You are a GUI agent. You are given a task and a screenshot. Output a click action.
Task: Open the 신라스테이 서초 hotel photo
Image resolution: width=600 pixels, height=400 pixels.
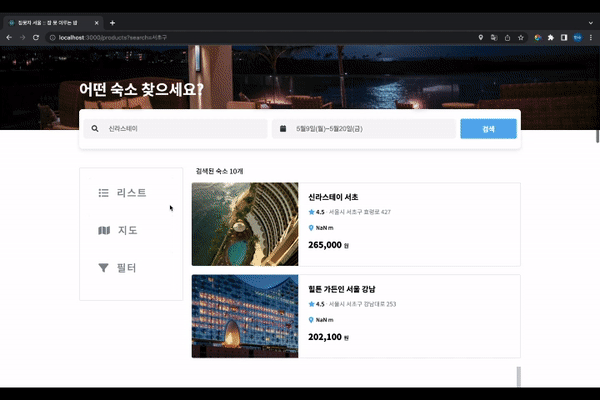245,224
